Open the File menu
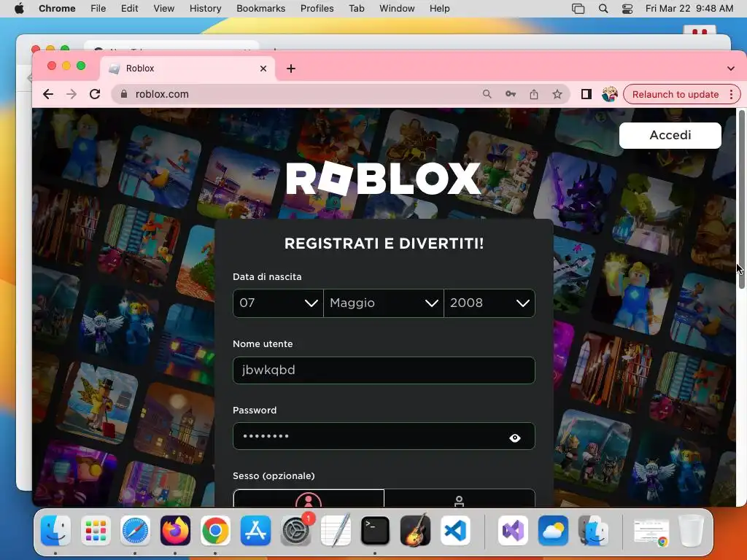Viewport: 747px width, 560px height. coord(98,9)
